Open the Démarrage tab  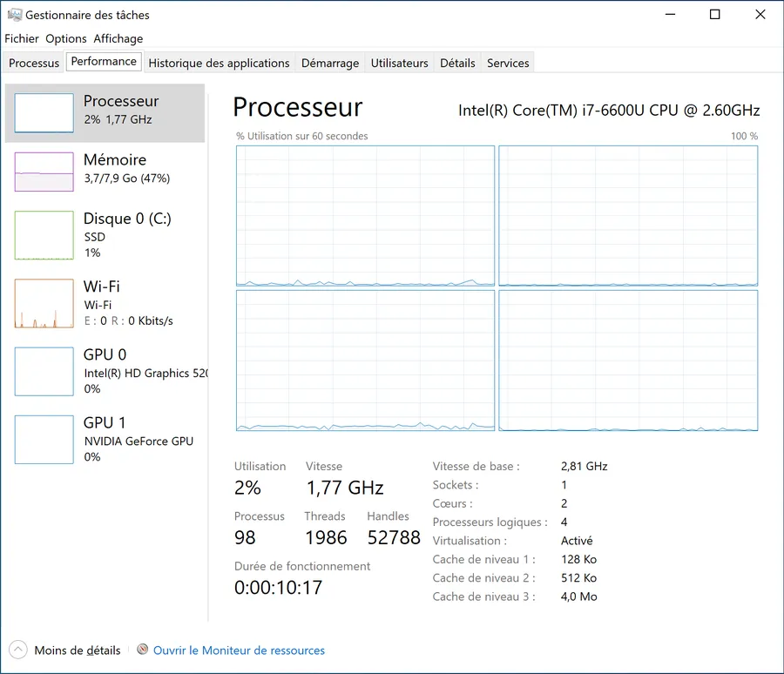pyautogui.click(x=330, y=63)
